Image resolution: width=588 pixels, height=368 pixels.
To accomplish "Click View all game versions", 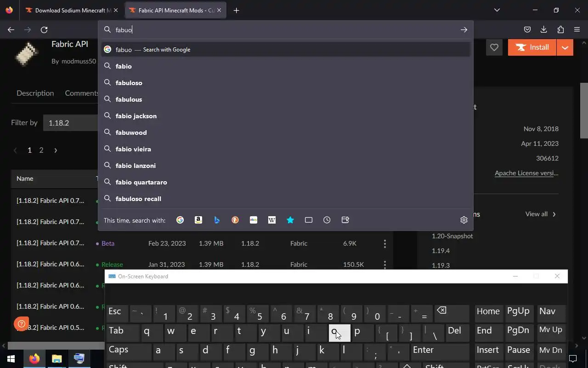I will 541,214.
